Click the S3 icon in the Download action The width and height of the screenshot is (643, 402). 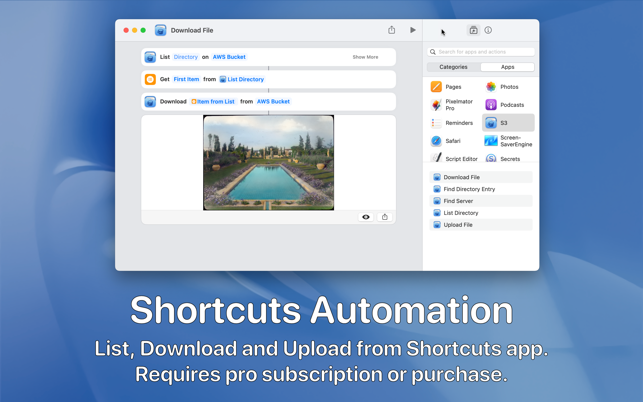coord(150,101)
